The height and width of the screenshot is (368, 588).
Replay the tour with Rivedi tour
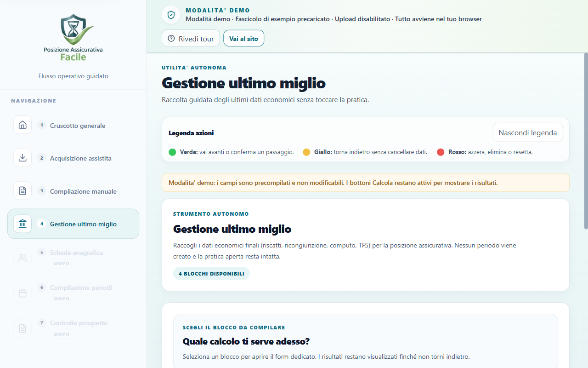point(191,39)
